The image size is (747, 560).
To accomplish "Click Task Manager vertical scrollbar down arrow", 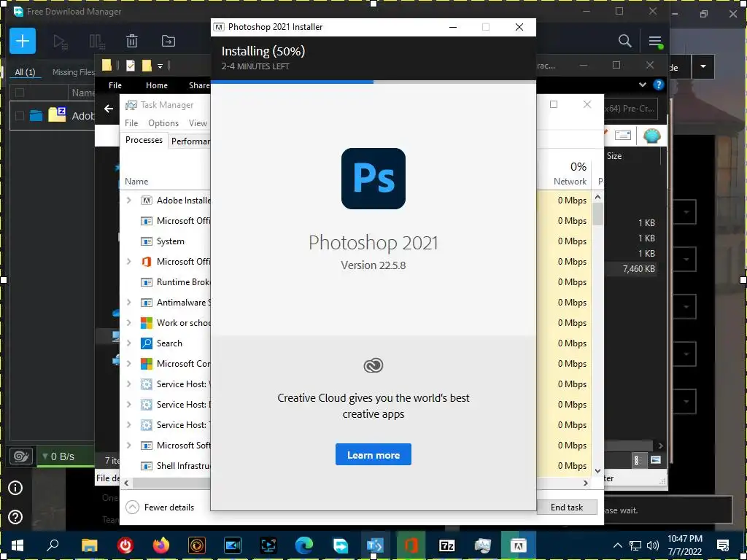I will click(x=598, y=471).
